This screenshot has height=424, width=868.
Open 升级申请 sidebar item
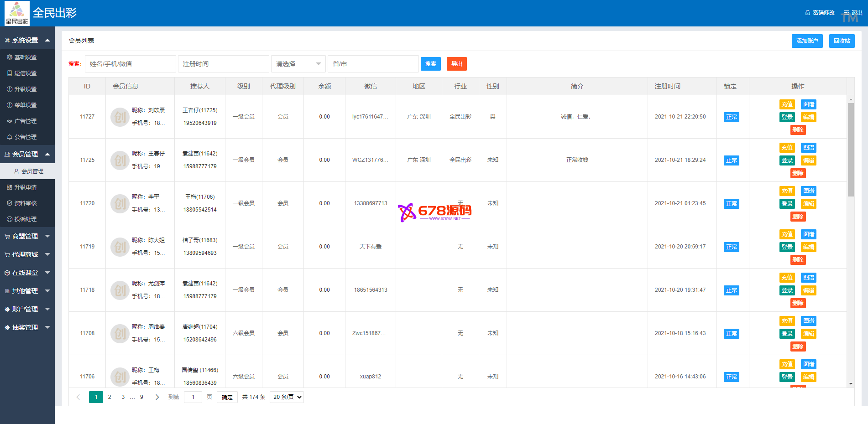25,187
